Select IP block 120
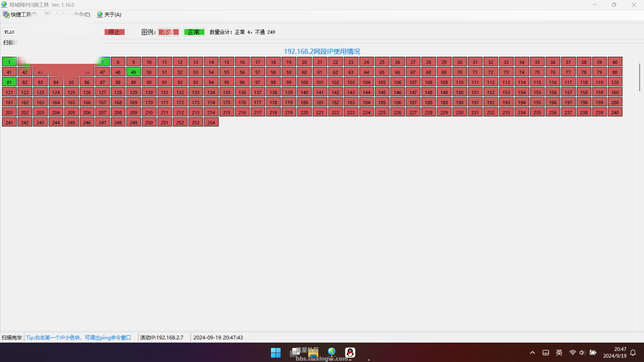The width and height of the screenshot is (644, 362). (615, 82)
